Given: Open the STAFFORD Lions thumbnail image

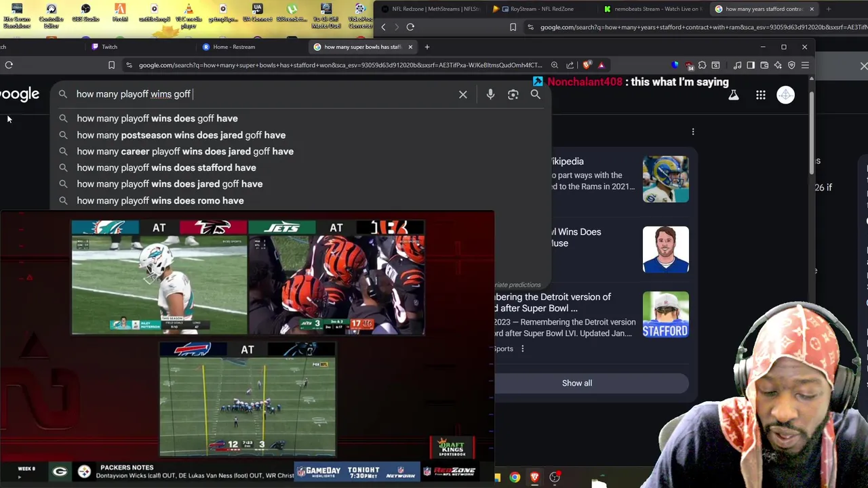Looking at the screenshot, I should point(665,314).
